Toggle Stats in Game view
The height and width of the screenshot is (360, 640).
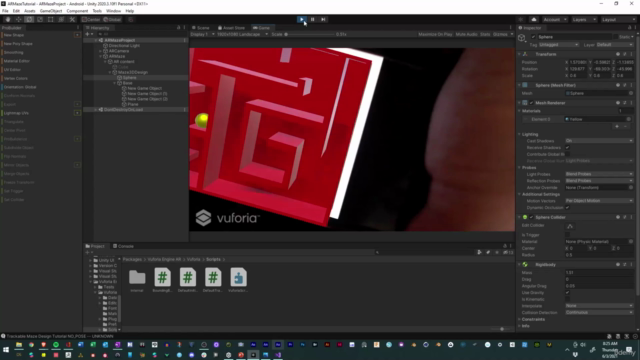click(485, 34)
